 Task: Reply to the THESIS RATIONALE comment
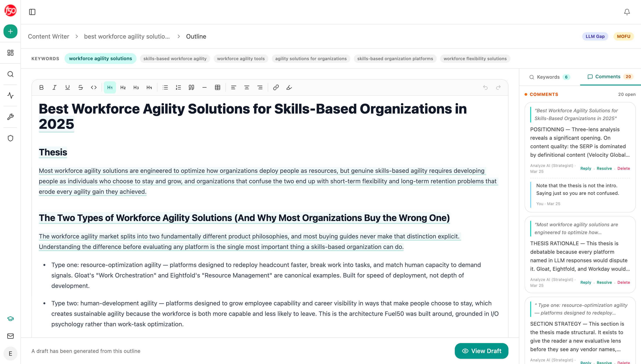pos(585,282)
